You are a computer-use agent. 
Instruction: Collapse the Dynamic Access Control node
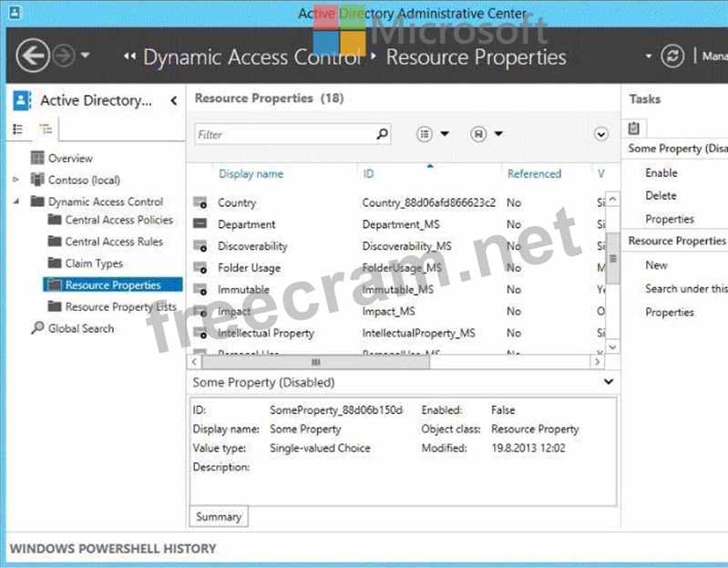[x=16, y=201]
